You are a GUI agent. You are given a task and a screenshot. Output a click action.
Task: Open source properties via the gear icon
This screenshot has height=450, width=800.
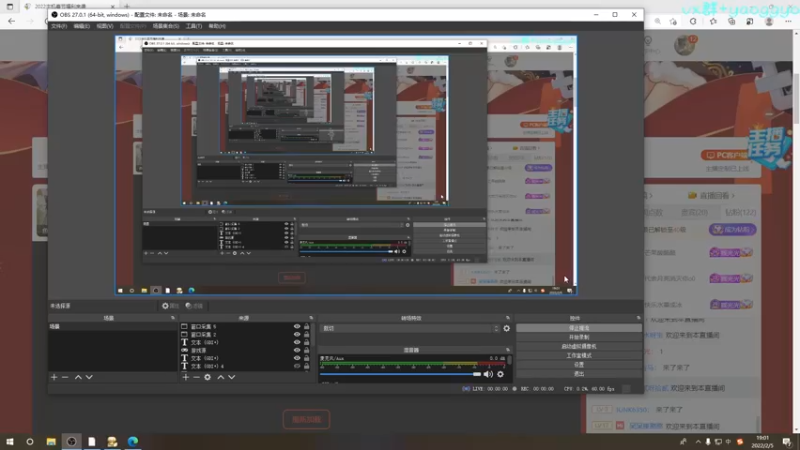(x=208, y=377)
